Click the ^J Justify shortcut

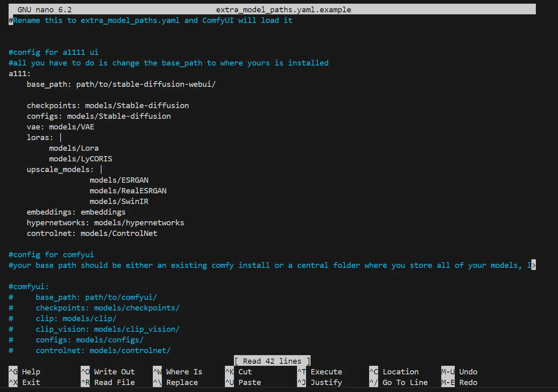click(x=320, y=382)
